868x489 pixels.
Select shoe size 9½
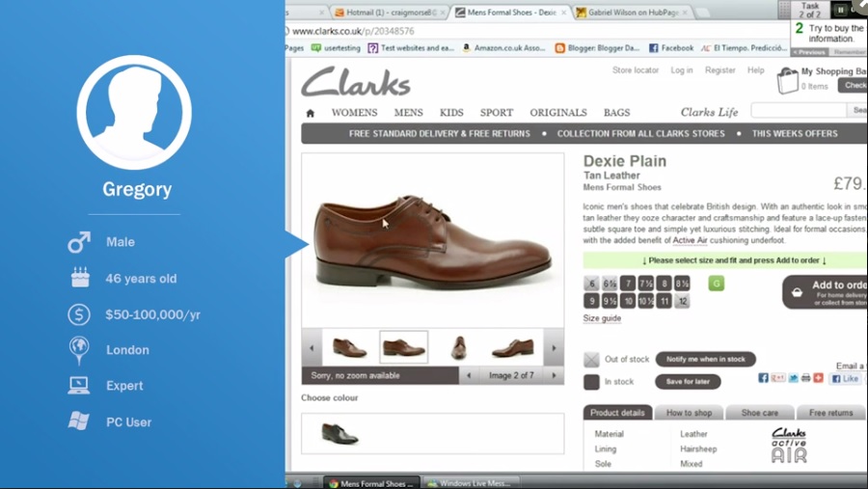[610, 301]
